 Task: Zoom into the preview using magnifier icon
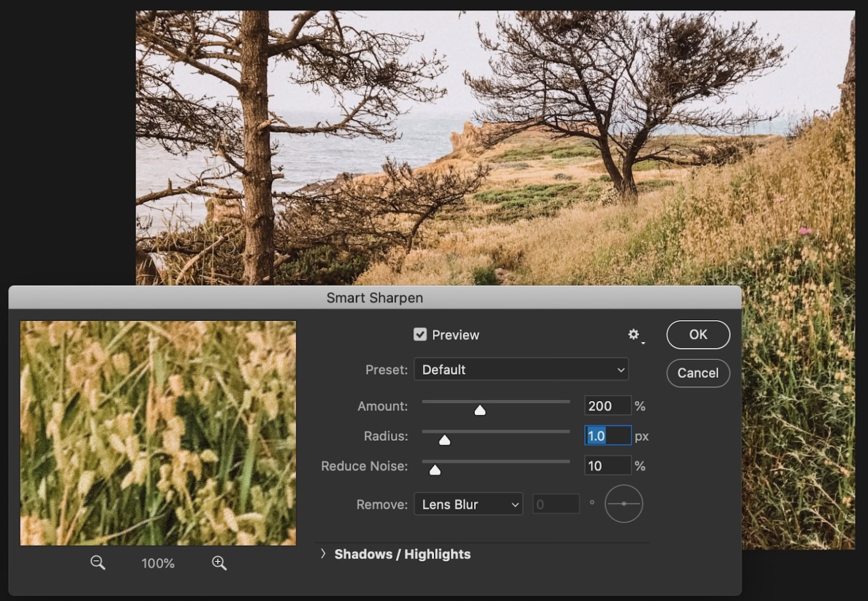pyautogui.click(x=219, y=563)
